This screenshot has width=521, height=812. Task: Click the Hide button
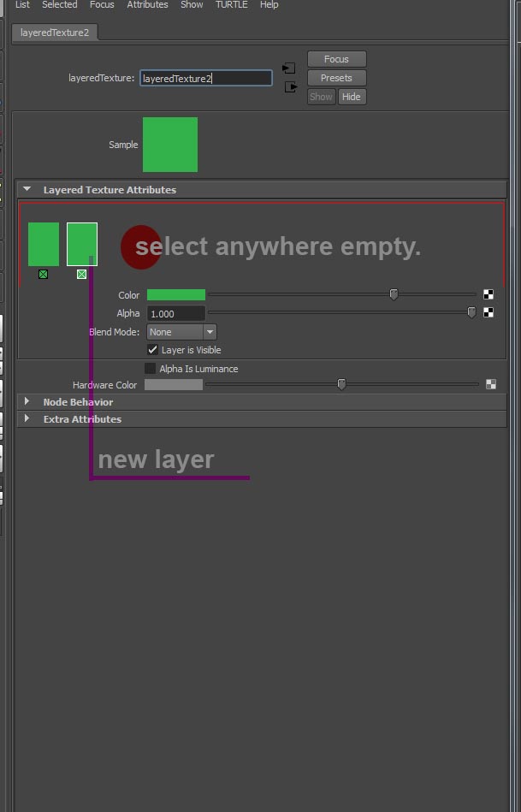coord(352,97)
